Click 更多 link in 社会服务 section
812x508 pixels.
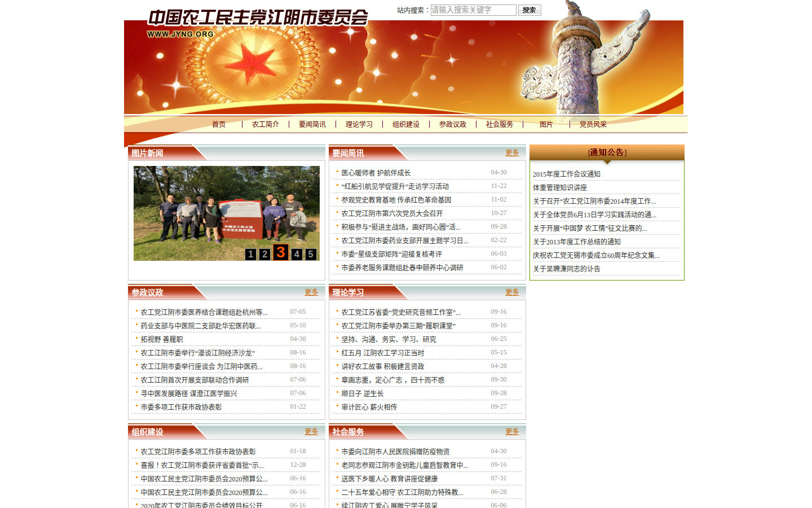tap(512, 431)
